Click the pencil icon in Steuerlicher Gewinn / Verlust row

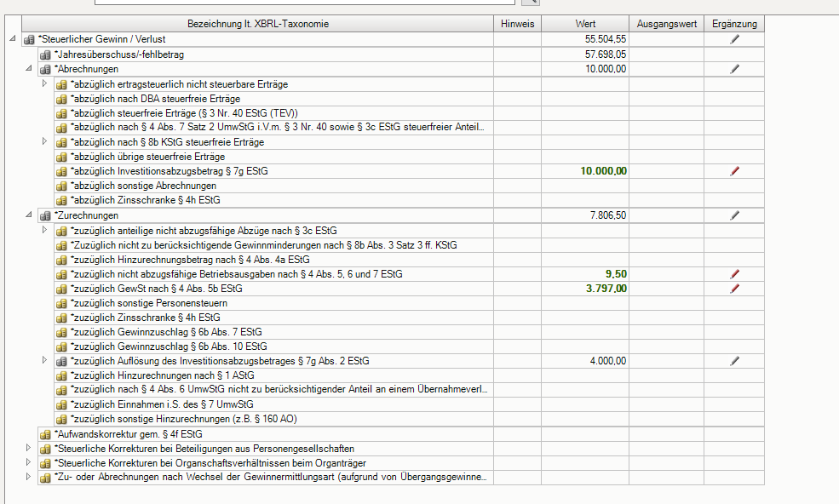(735, 39)
